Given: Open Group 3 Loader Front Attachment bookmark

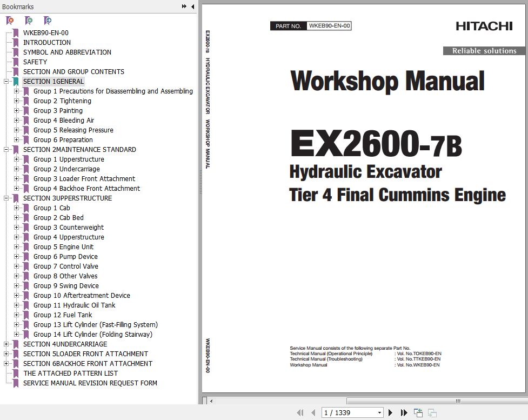Looking at the screenshot, I should click(x=84, y=179).
